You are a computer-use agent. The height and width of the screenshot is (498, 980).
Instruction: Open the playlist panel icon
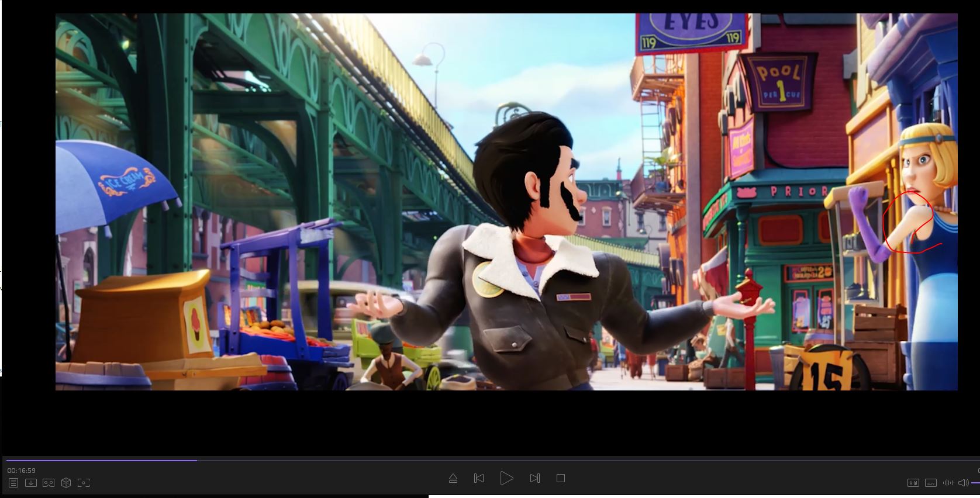coord(13,483)
